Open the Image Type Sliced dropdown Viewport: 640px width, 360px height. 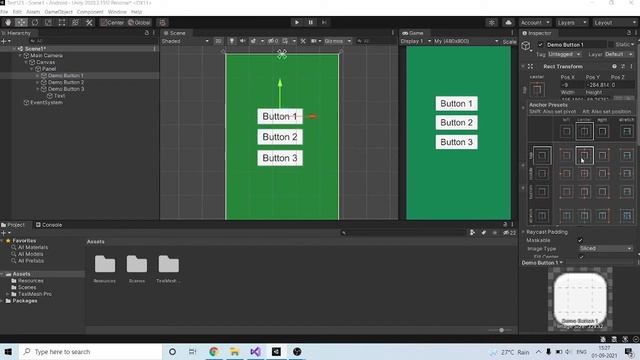point(606,248)
